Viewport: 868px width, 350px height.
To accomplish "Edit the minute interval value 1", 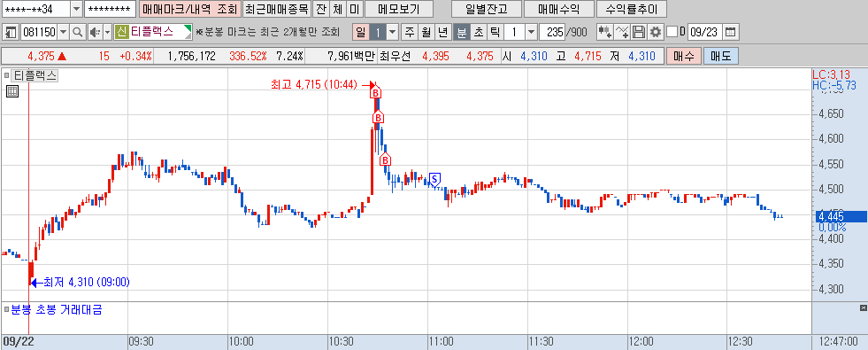I will [514, 32].
